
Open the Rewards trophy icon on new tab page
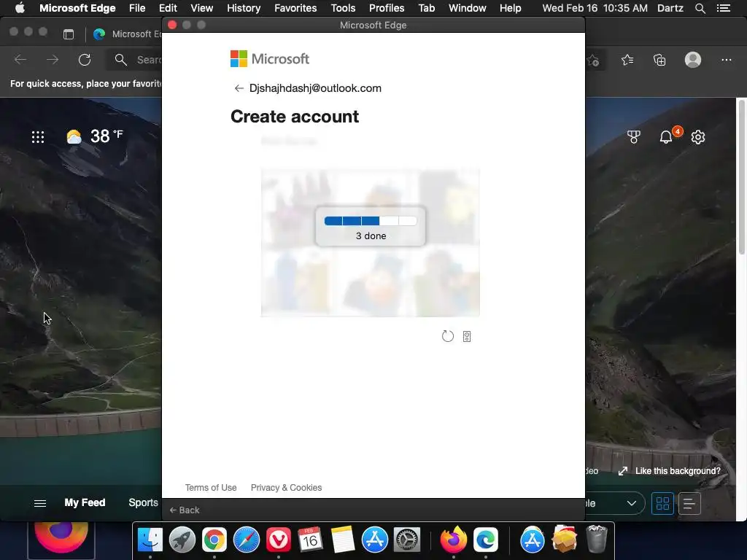tap(634, 137)
